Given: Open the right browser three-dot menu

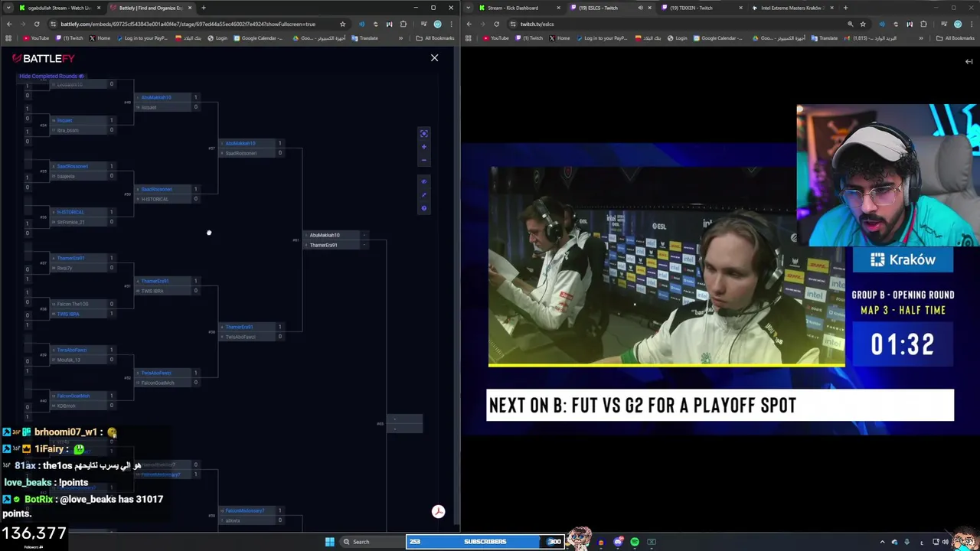Looking at the screenshot, I should (x=972, y=24).
